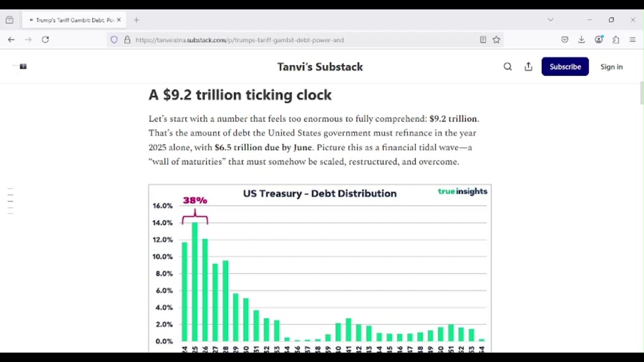Click the tracking protection shield icon
Screen dimensions: 644x362
[114, 40]
